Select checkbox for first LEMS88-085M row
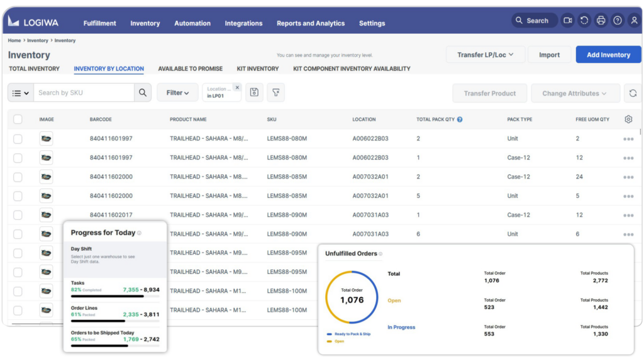 [x=18, y=177]
